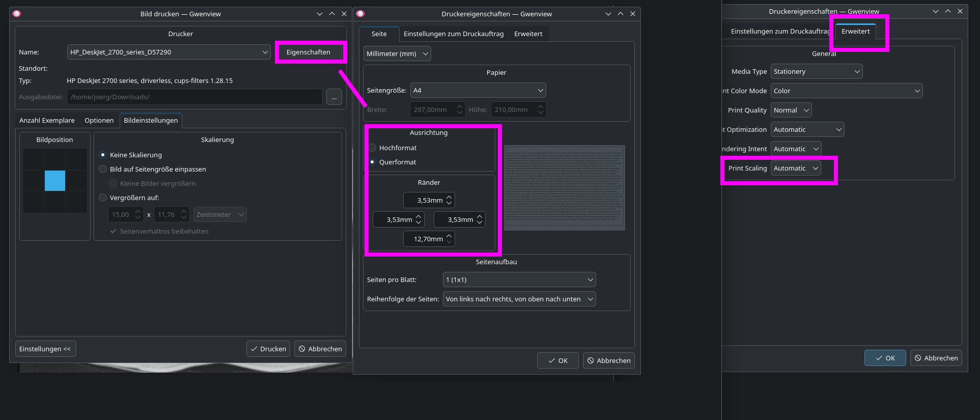Select center cell in Bildposition grid

(55, 181)
